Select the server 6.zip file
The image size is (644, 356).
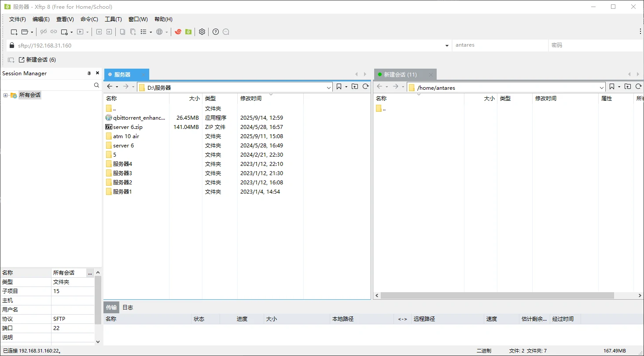coord(128,127)
